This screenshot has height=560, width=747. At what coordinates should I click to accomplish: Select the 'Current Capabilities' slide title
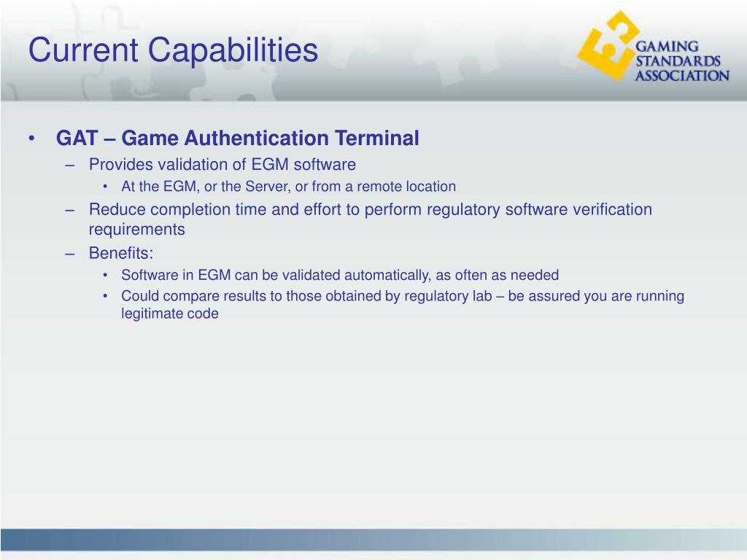[x=173, y=50]
